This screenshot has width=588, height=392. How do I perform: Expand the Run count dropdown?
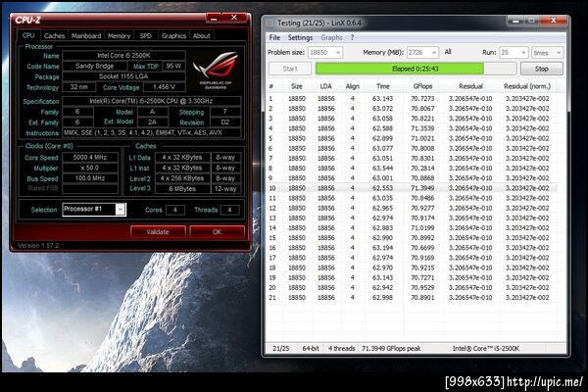pyautogui.click(x=523, y=53)
